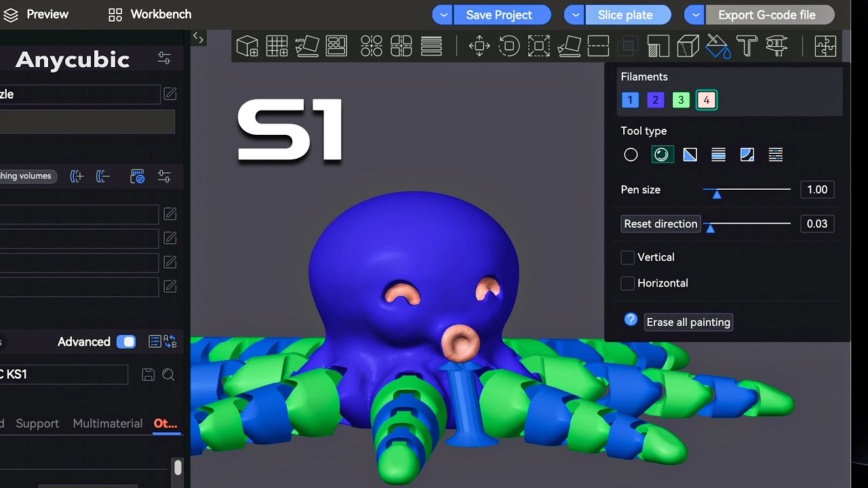Click the edit icon beside nozzle field

(x=170, y=94)
